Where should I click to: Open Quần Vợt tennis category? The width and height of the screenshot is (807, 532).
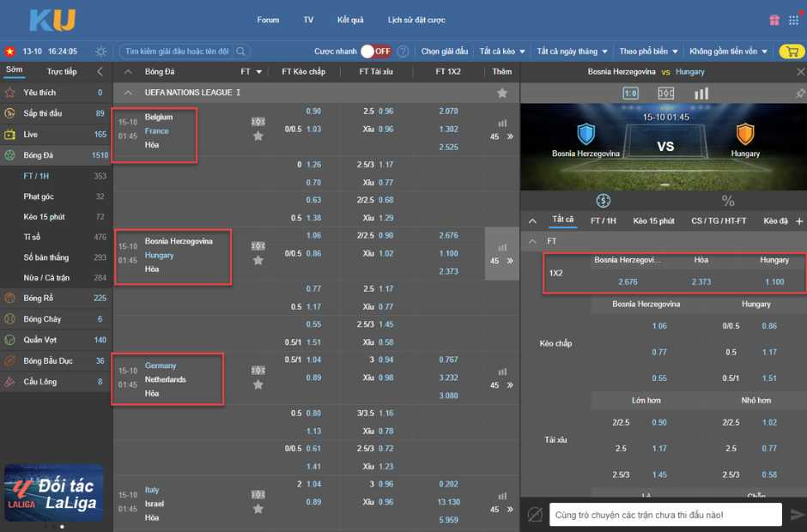56,340
